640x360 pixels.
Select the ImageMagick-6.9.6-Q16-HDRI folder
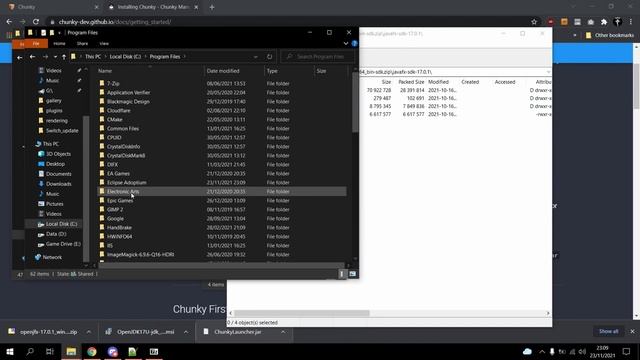140,254
